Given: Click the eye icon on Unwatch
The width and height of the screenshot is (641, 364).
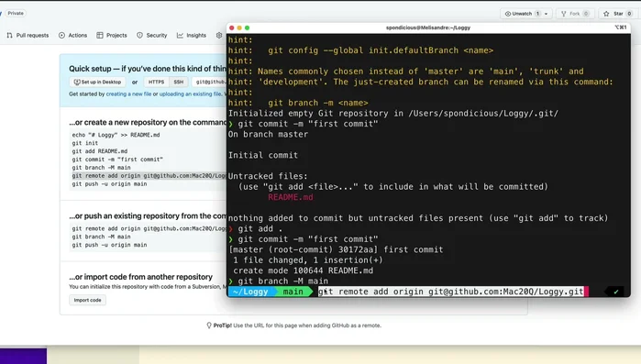Looking at the screenshot, I should point(508,14).
